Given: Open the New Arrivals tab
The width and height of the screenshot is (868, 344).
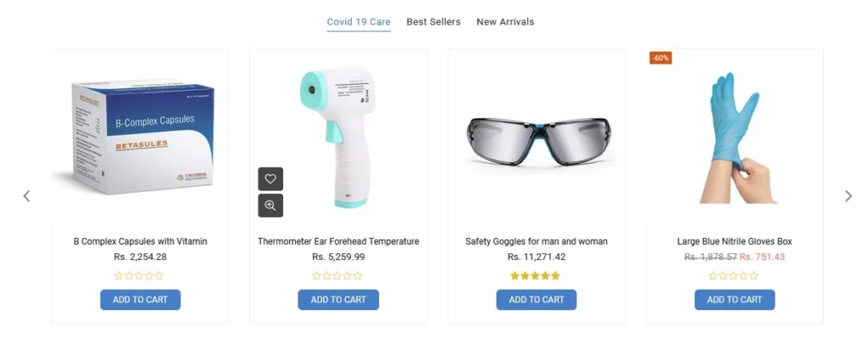Looking at the screenshot, I should click(505, 22).
